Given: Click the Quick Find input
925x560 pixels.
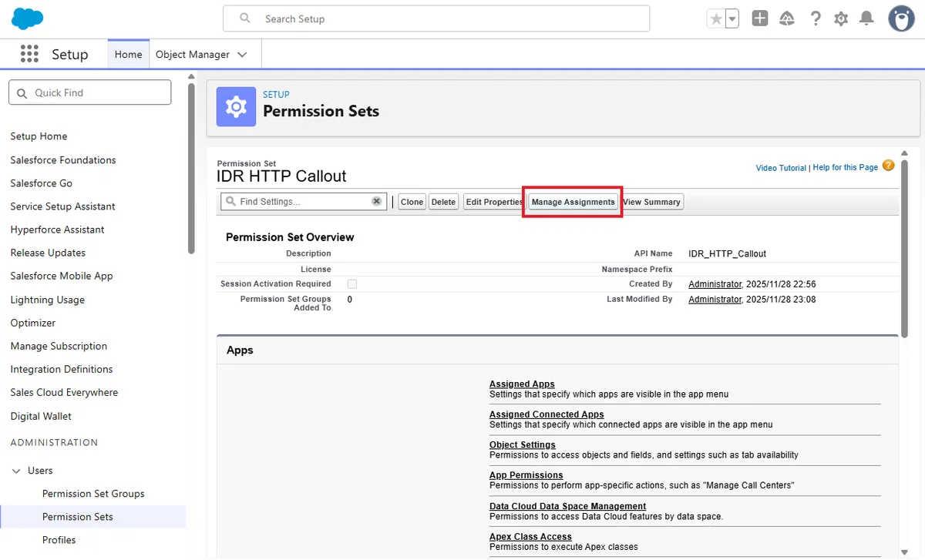Looking at the screenshot, I should (x=89, y=92).
